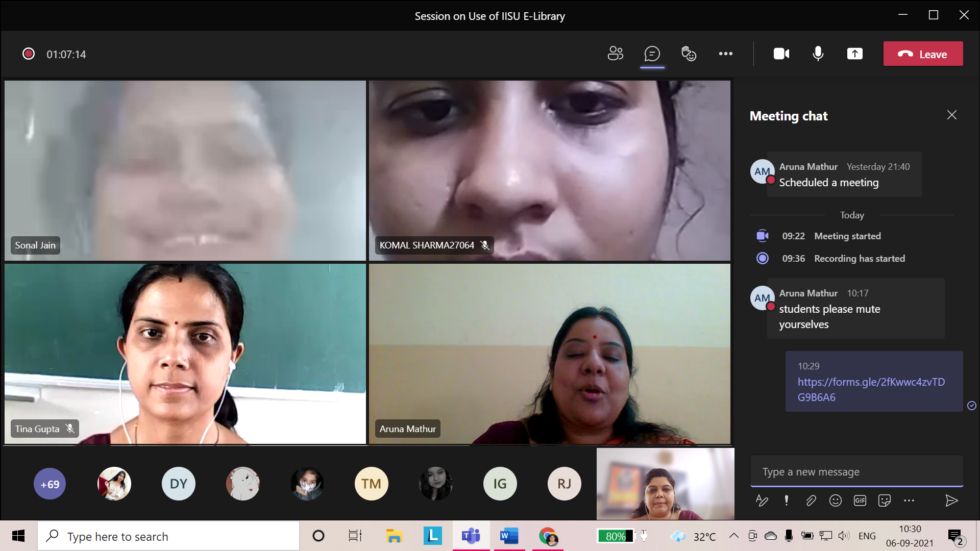
Task: Open the text Format options
Action: tap(762, 500)
